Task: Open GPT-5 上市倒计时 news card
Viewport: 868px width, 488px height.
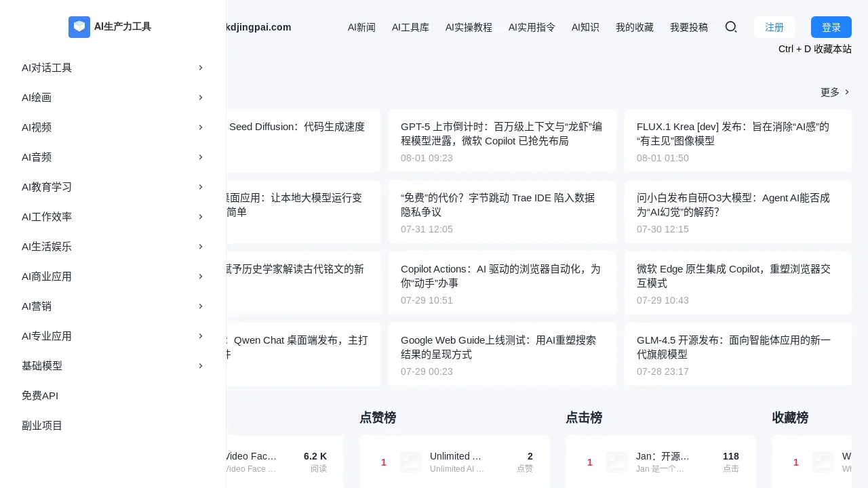Action: click(x=502, y=141)
